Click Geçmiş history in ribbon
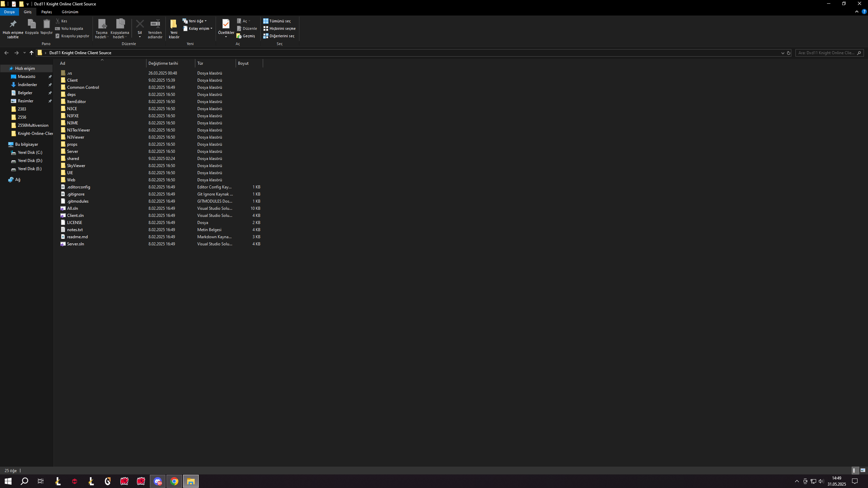868x488 pixels. 246,36
